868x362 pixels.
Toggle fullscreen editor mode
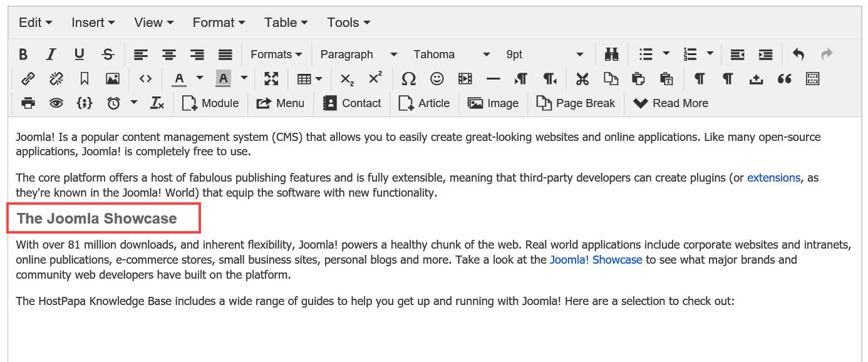[x=271, y=79]
